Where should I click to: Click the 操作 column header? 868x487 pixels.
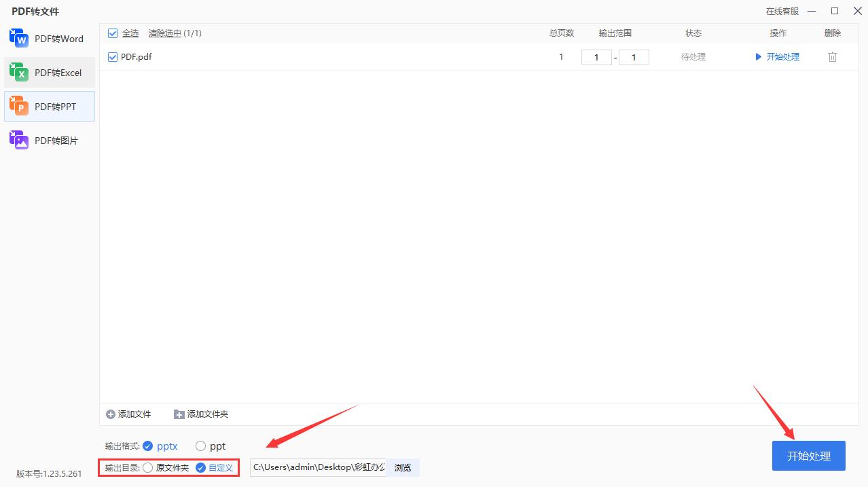pyautogui.click(x=778, y=33)
